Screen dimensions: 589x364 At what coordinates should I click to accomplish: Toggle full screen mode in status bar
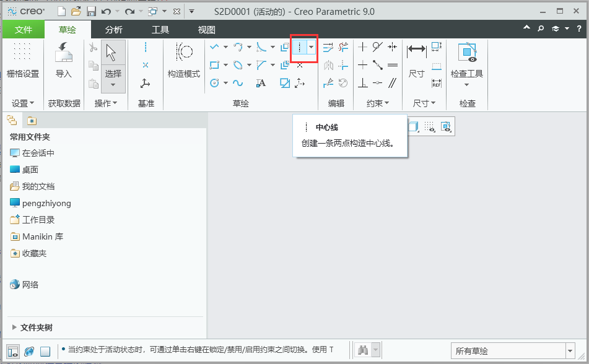click(45, 352)
